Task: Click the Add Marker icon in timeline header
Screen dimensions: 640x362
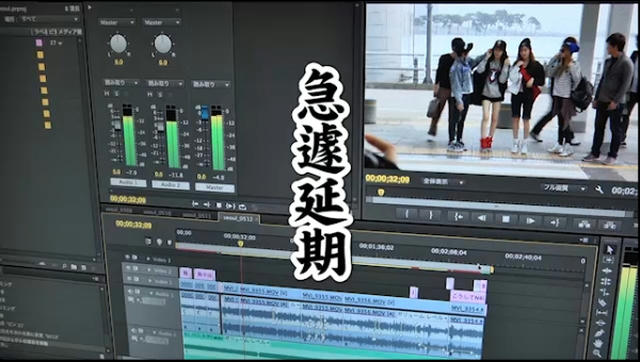Action: coord(160,242)
